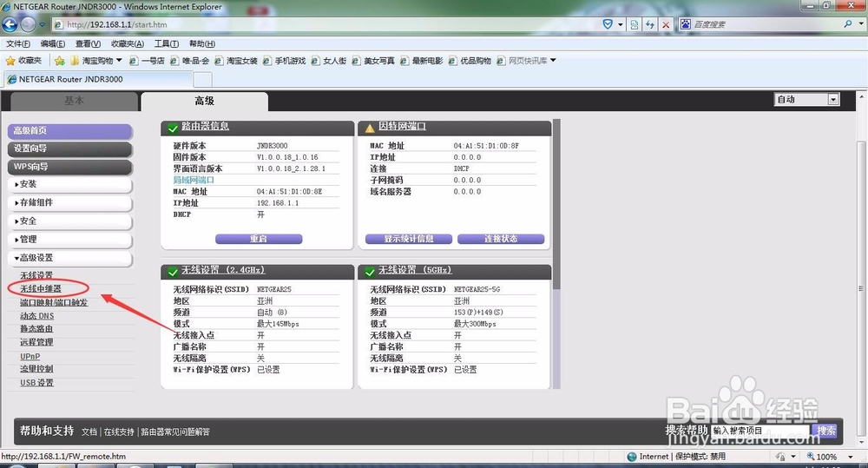Switch to the 基本 tab
Screen dimensions: 868x468
coord(74,101)
